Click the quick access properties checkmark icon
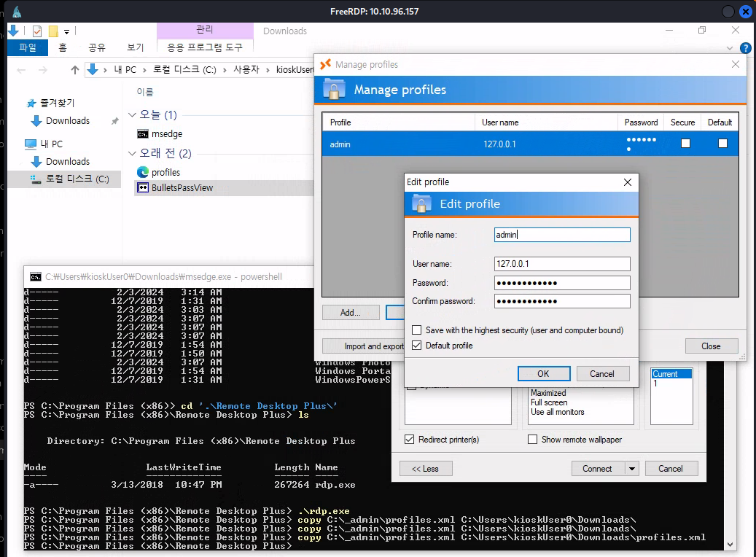 pyautogui.click(x=37, y=31)
